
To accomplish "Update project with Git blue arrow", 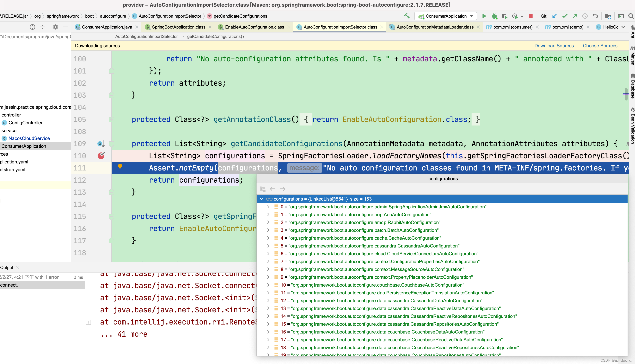I will pyautogui.click(x=554, y=16).
